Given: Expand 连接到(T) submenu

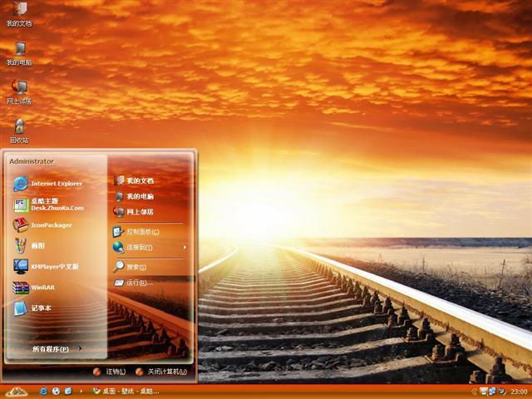Looking at the screenshot, I should point(150,248).
